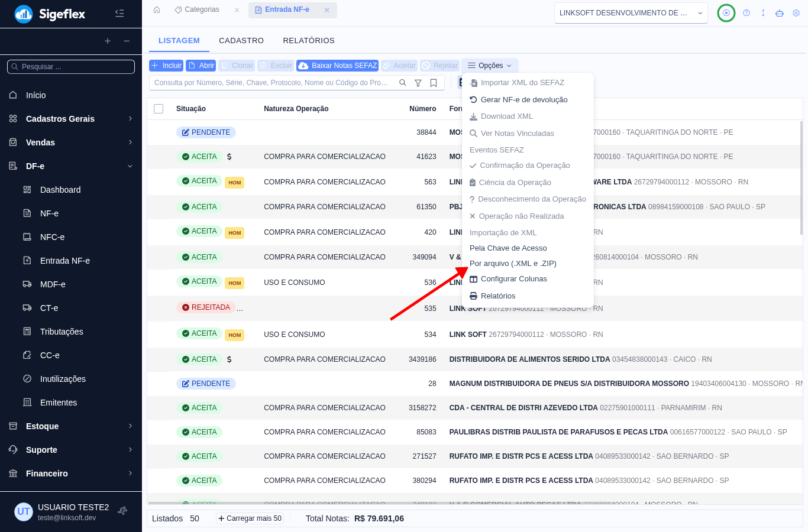Expand Financeiro menu
The height and width of the screenshot is (532, 808).
pos(71,473)
